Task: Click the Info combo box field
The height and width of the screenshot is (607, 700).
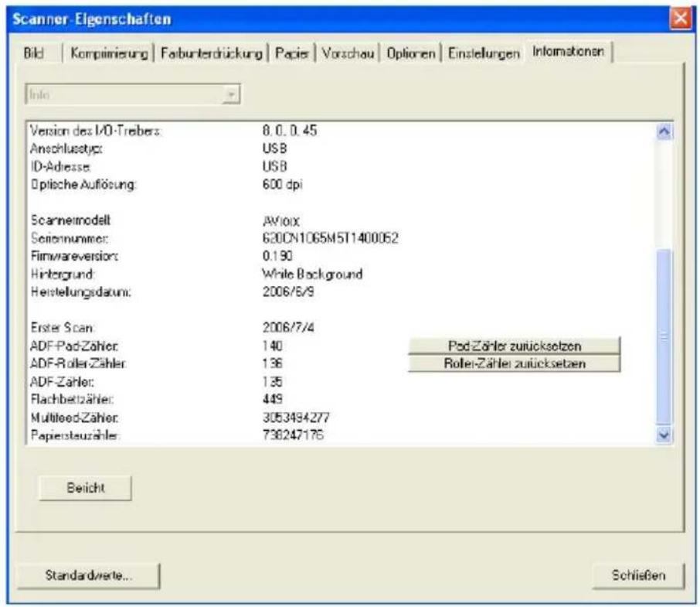Action: [133, 94]
